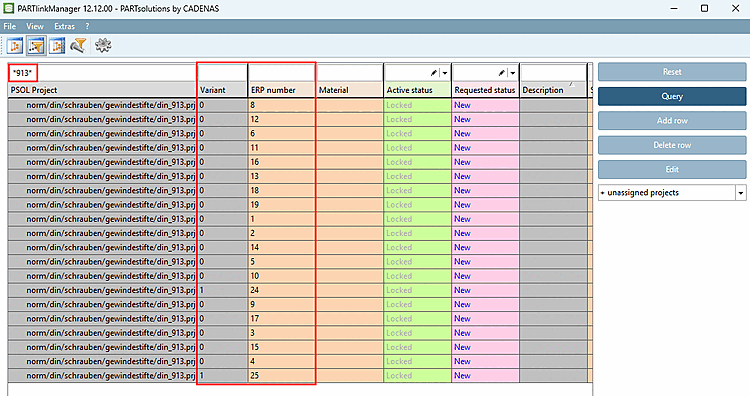Minimize the PARTlinkManager window
This screenshot has height=396, width=750.
tap(674, 8)
